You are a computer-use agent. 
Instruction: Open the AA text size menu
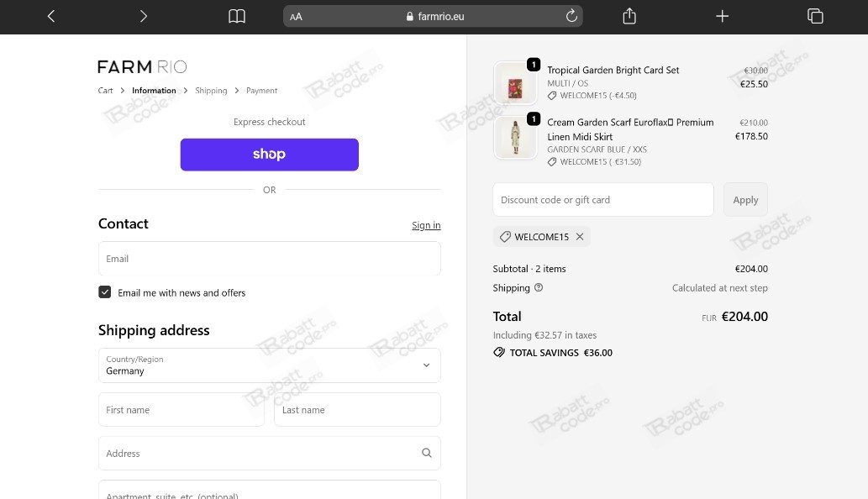[x=296, y=17]
